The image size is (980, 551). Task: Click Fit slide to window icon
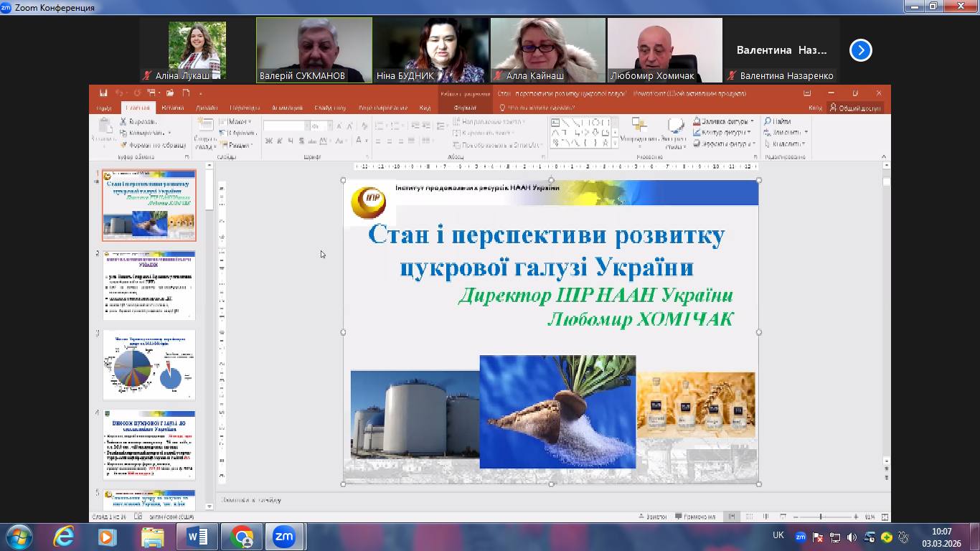click(x=885, y=517)
